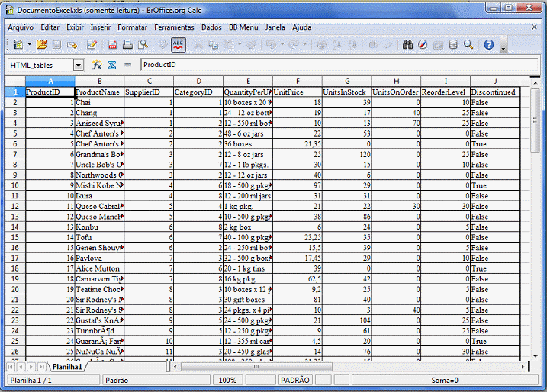This screenshot has height=392, width=547.
Task: Toggle AutoSpellcheck ABC button
Action: coord(179,45)
